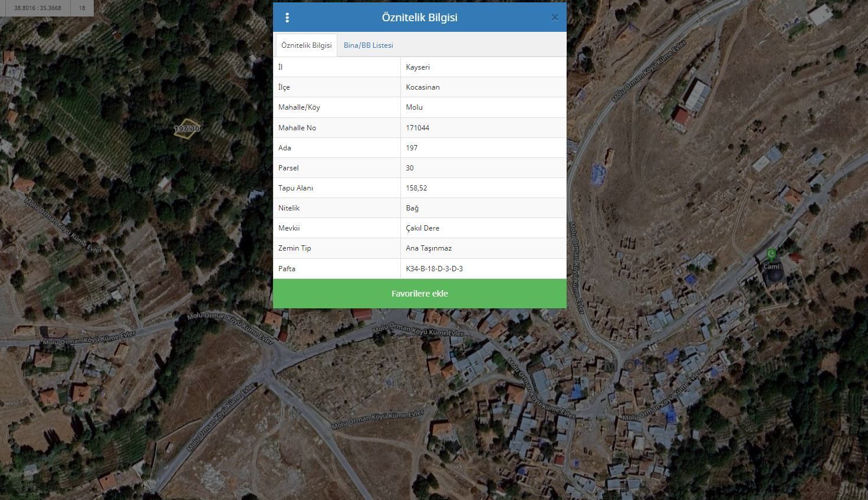
Task: Close the Öznitelik Bilgisi dialog
Action: point(554,18)
